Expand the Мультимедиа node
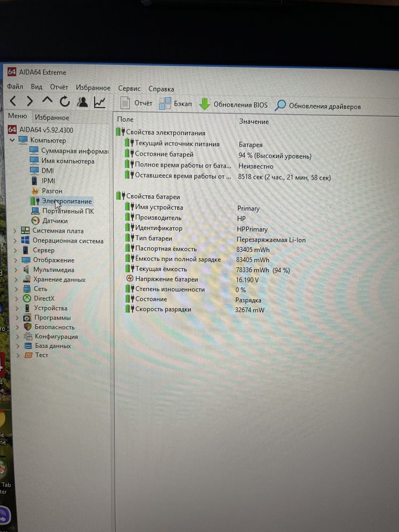The height and width of the screenshot is (532, 399). click(x=16, y=270)
